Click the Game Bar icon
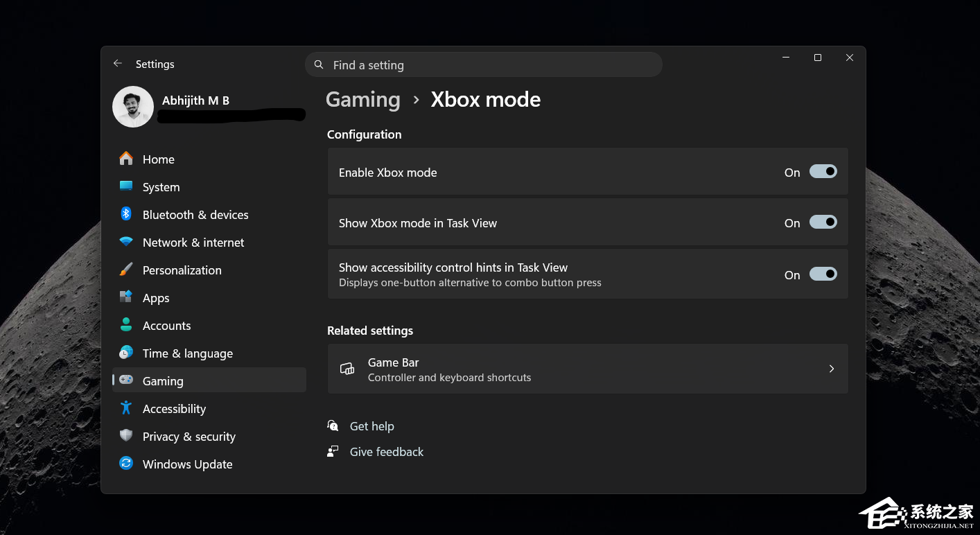 pyautogui.click(x=347, y=369)
